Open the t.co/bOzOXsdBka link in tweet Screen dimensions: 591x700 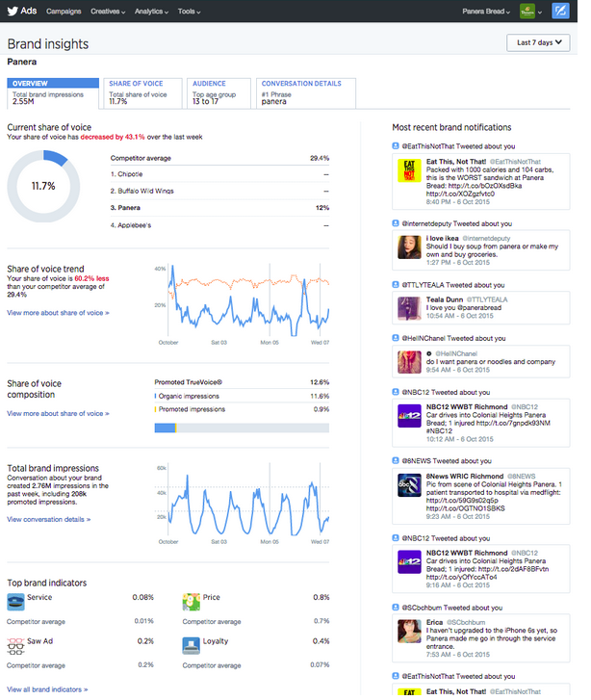coord(485,186)
